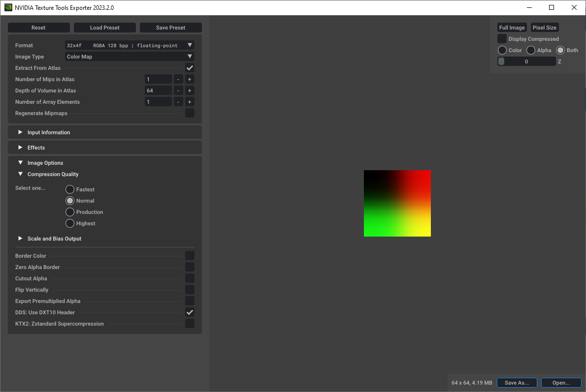The height and width of the screenshot is (392, 586).
Task: Toggle Display Compressed checkbox
Action: tap(502, 39)
